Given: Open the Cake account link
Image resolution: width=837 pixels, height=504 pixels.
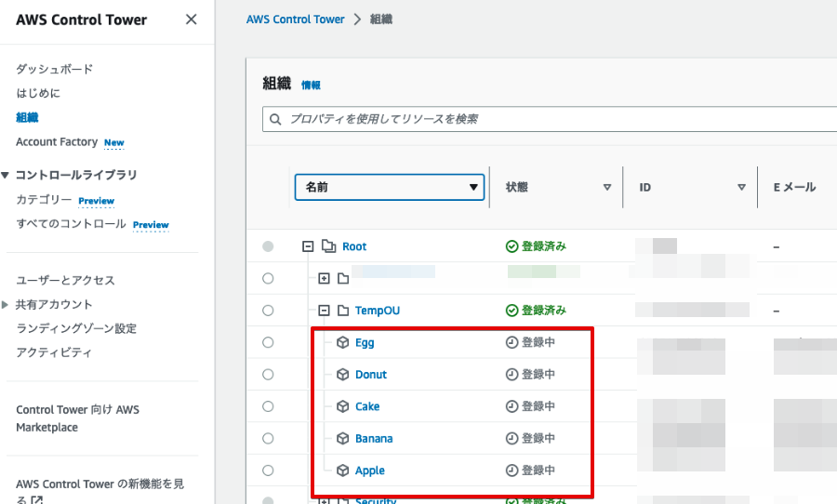Looking at the screenshot, I should click(367, 406).
